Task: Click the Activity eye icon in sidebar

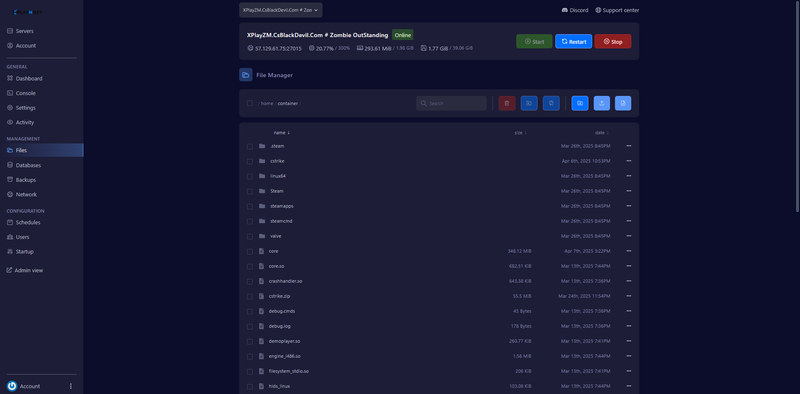Action: coord(10,122)
